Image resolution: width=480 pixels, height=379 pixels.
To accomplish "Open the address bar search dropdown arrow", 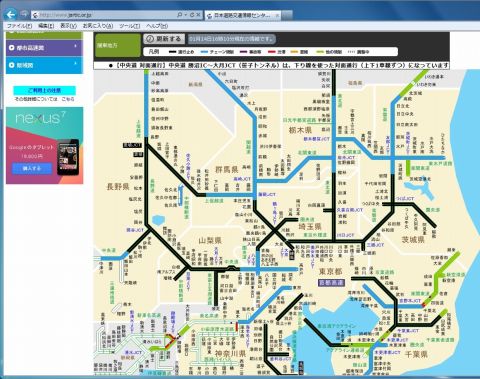I will coord(185,15).
